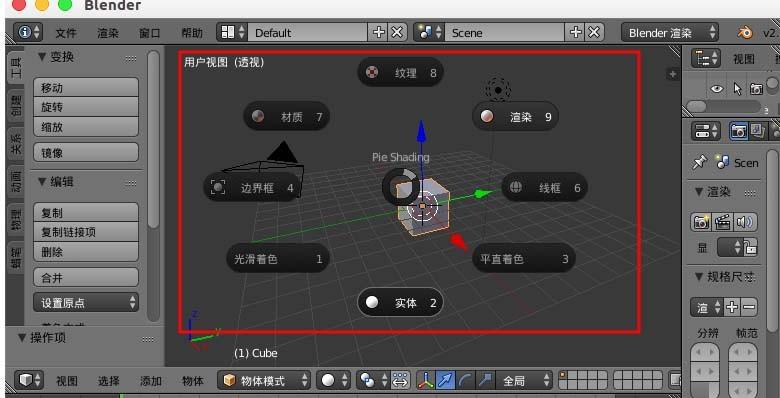Screen dimensions: 780x398
Task: Open the 物体模式 mode dropdown
Action: pos(264,381)
